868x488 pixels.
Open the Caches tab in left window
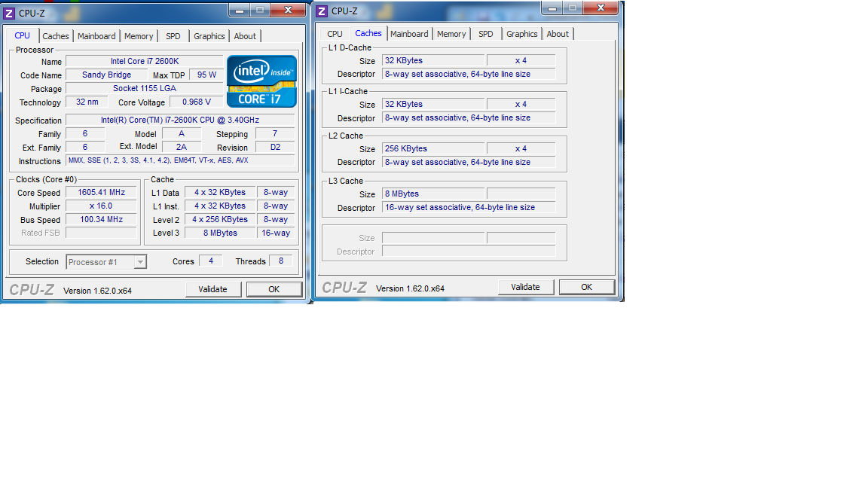point(56,36)
